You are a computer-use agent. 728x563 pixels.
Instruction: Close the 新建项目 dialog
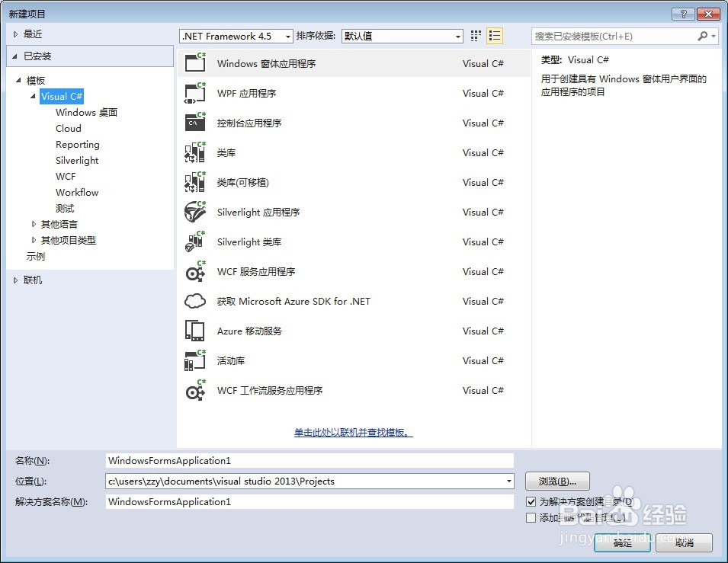click(708, 14)
